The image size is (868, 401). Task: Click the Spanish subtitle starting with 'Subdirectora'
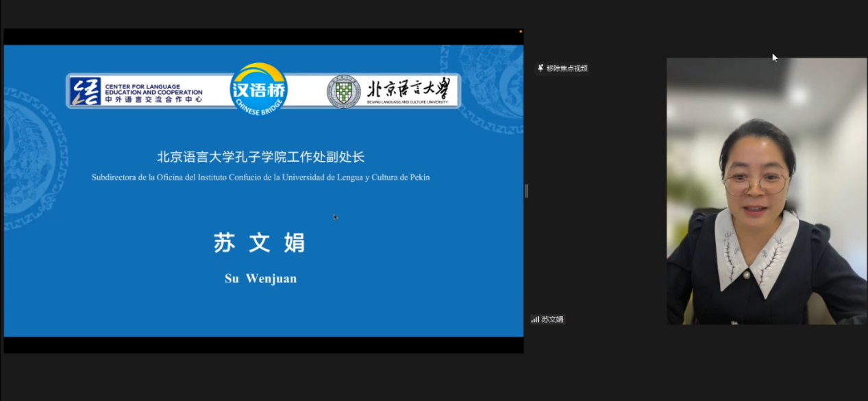[260, 178]
